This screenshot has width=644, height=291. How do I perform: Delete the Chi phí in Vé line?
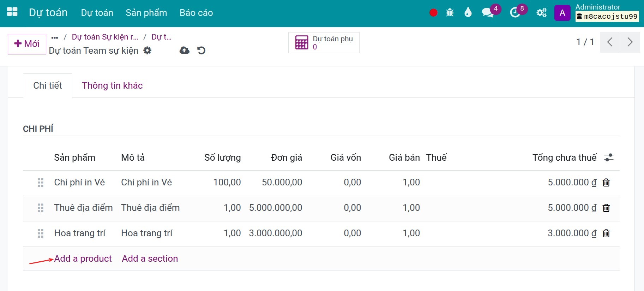tap(606, 183)
